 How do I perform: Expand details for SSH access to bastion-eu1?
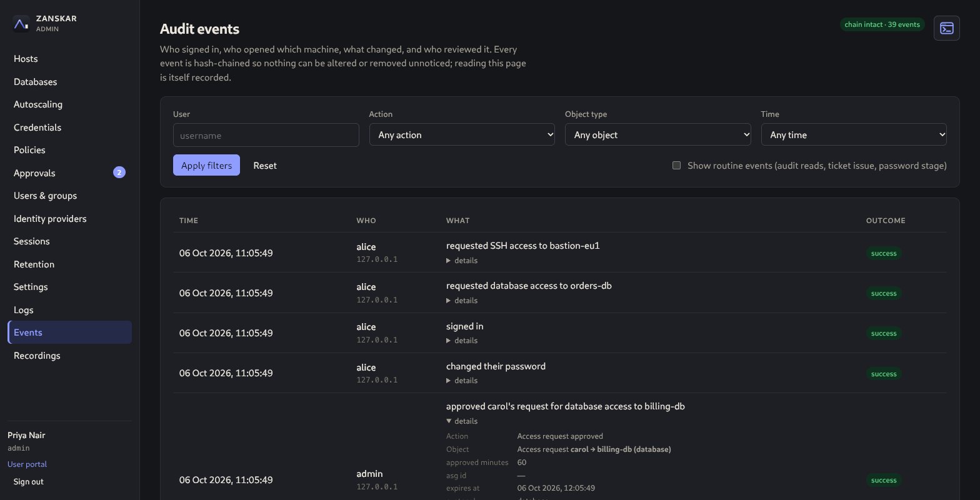[462, 261]
